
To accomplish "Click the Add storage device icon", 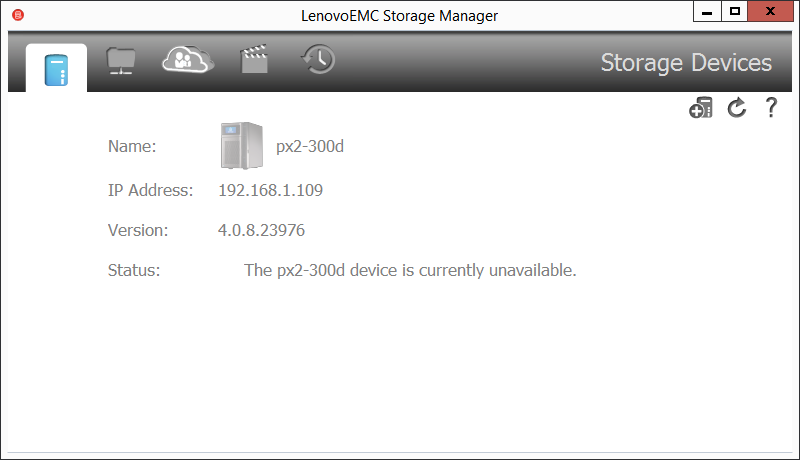I will 701,109.
